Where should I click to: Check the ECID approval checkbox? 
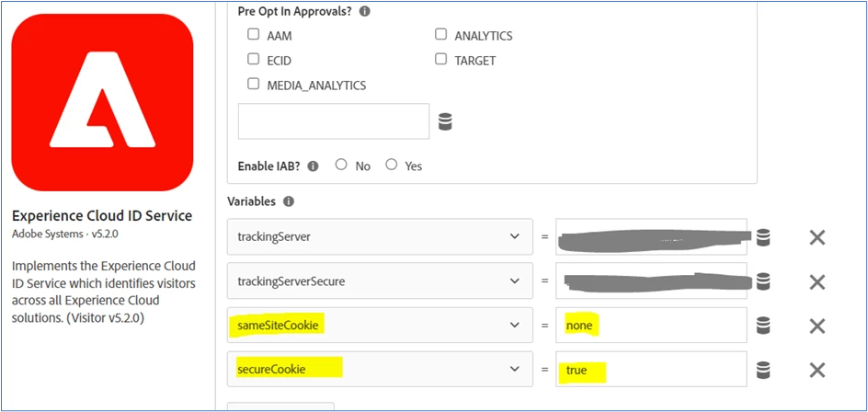pyautogui.click(x=253, y=59)
